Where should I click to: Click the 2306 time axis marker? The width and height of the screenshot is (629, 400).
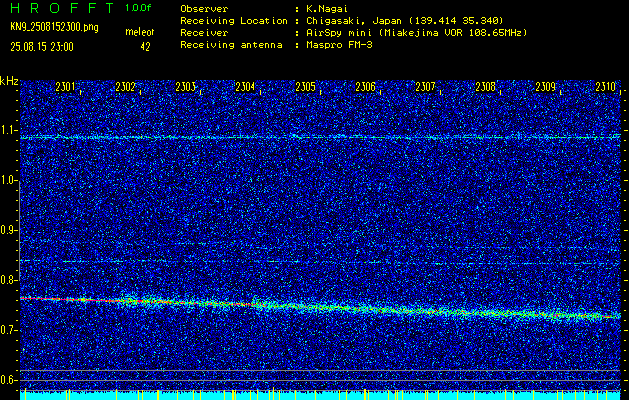(365, 87)
